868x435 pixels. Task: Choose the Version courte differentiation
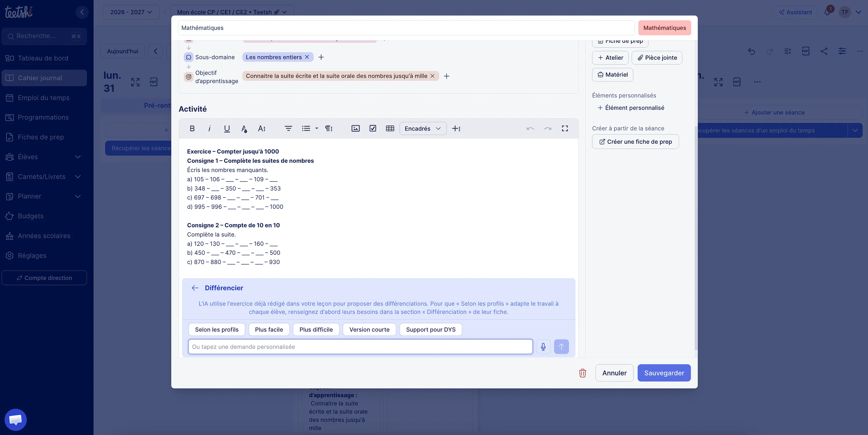pyautogui.click(x=369, y=329)
